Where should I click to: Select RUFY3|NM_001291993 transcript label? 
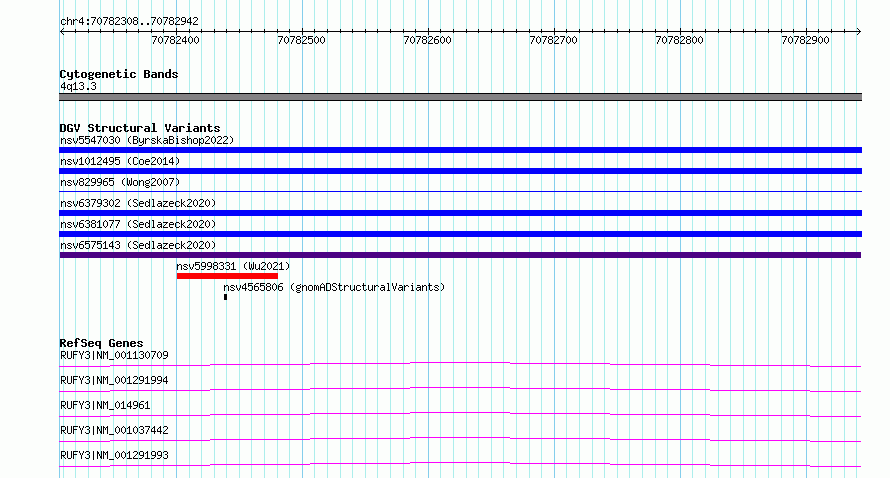point(114,455)
